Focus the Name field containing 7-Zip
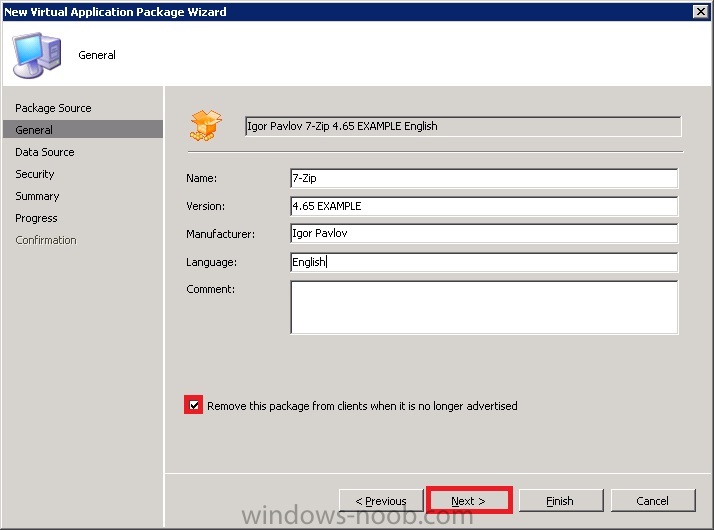The image size is (714, 530). click(x=484, y=178)
